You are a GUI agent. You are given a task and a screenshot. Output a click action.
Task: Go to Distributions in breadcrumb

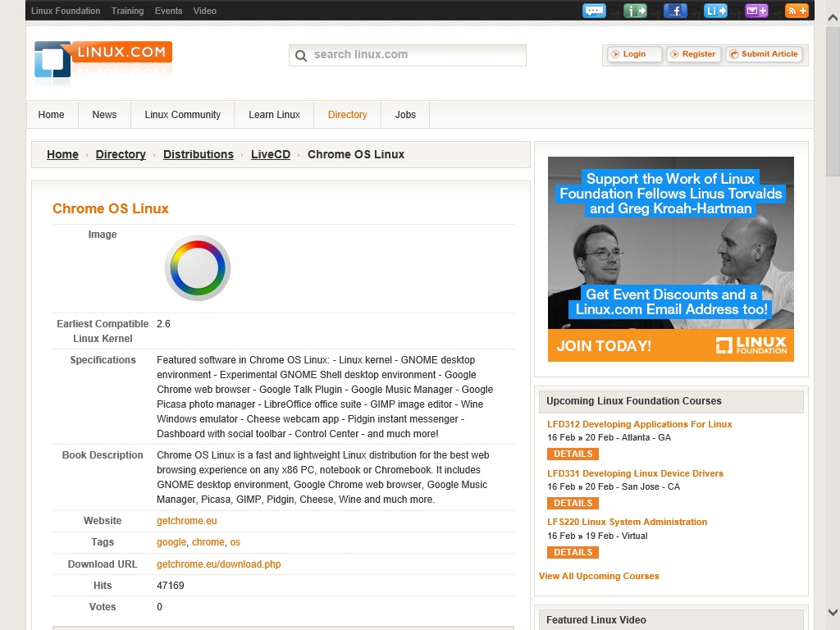(199, 154)
